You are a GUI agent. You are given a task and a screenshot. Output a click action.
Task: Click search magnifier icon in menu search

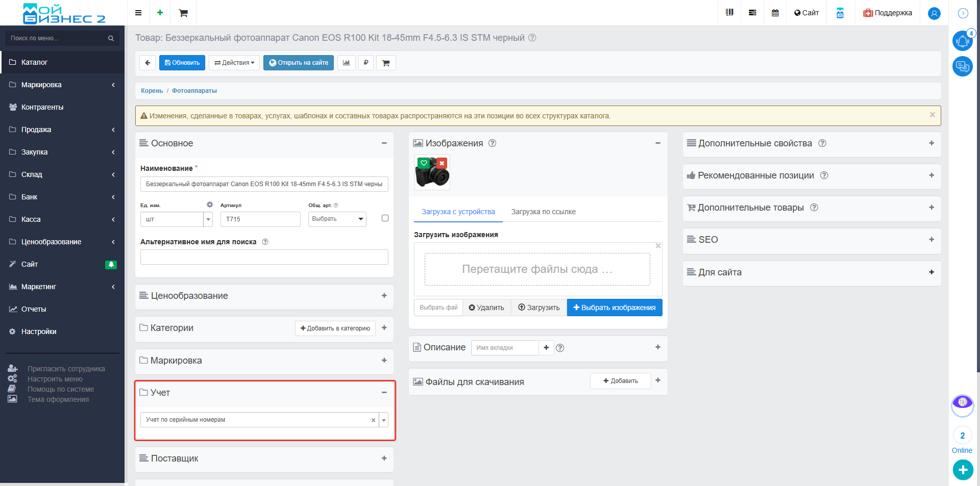click(111, 38)
